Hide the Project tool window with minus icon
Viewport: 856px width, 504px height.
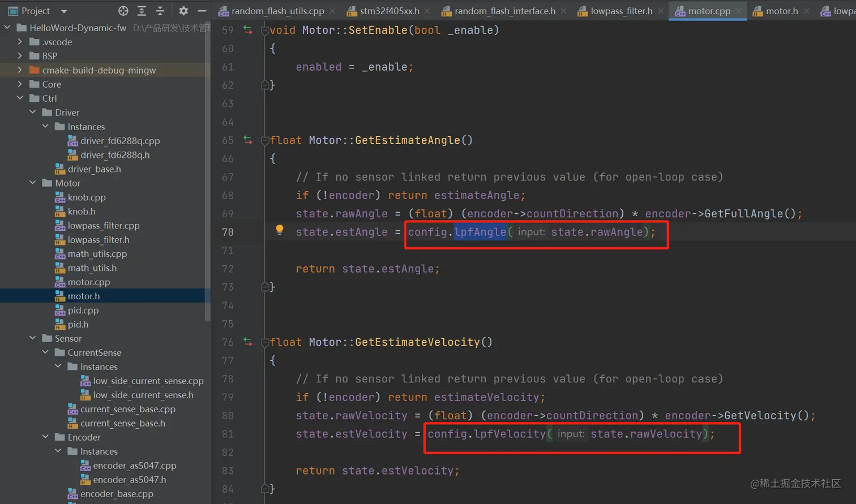point(202,11)
